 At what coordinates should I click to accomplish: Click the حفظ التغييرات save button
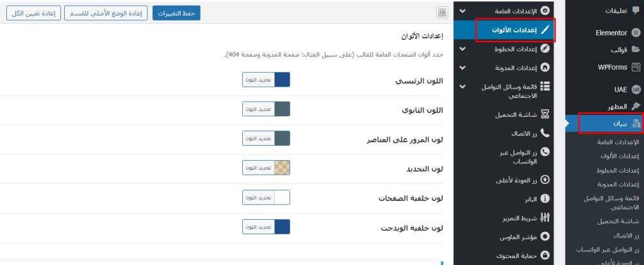(x=176, y=13)
